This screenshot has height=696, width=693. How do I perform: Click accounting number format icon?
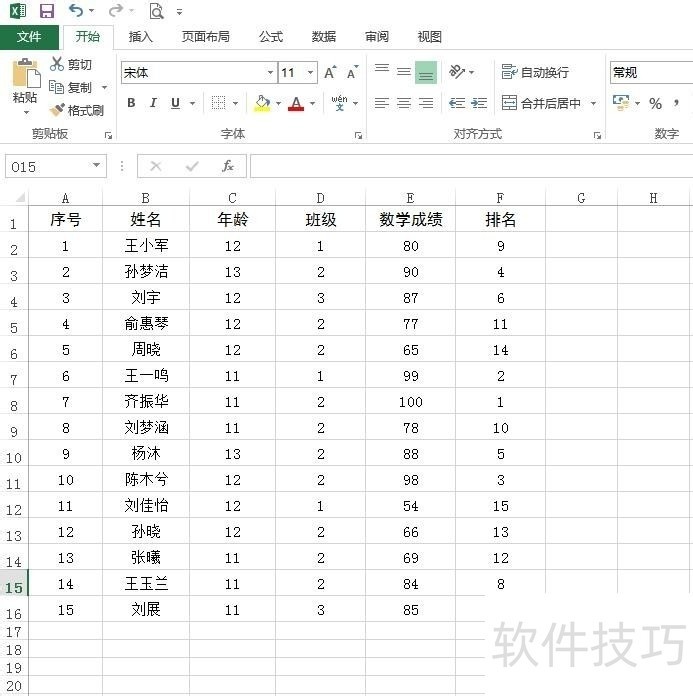click(621, 103)
